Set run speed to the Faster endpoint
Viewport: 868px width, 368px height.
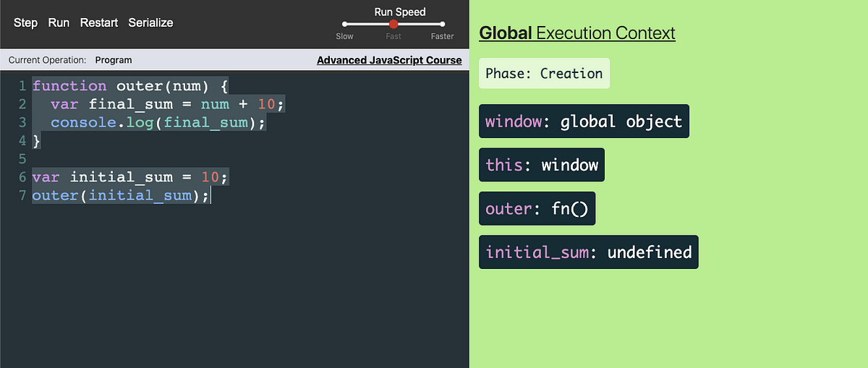(x=442, y=24)
